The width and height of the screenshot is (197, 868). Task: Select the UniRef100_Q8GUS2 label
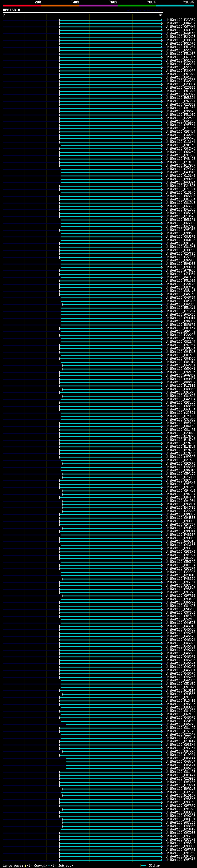180,812
